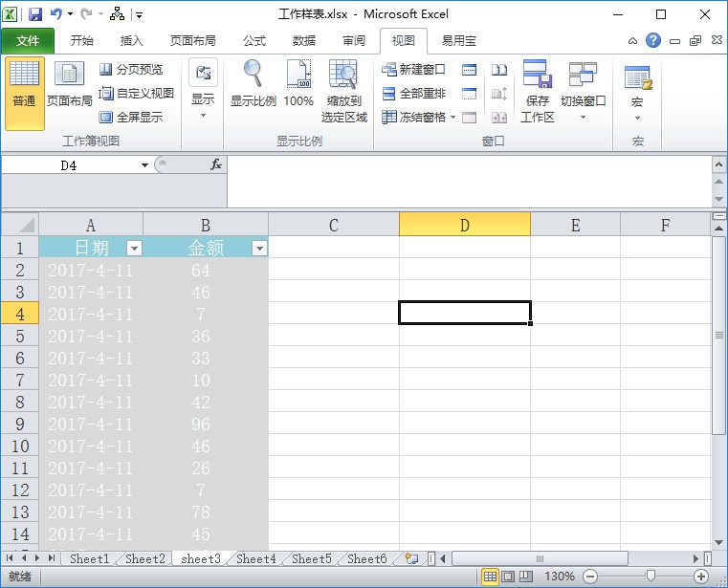This screenshot has width=728, height=588.
Task: Click the 130% zoom level text
Action: [x=559, y=577]
